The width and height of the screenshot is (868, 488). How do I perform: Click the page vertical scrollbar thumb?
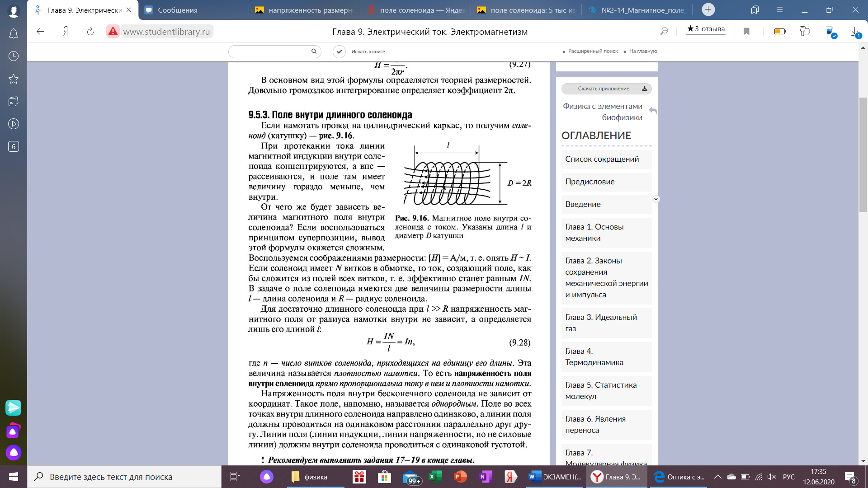863,154
